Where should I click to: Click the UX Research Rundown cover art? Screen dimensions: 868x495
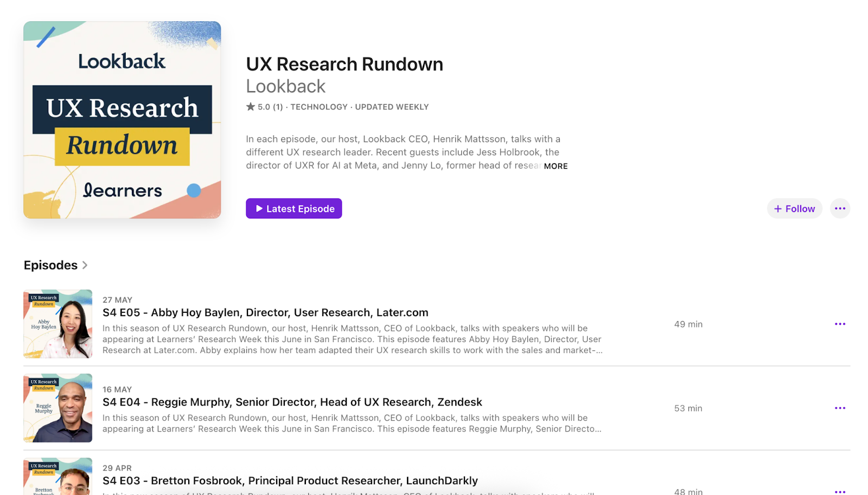[x=122, y=120]
